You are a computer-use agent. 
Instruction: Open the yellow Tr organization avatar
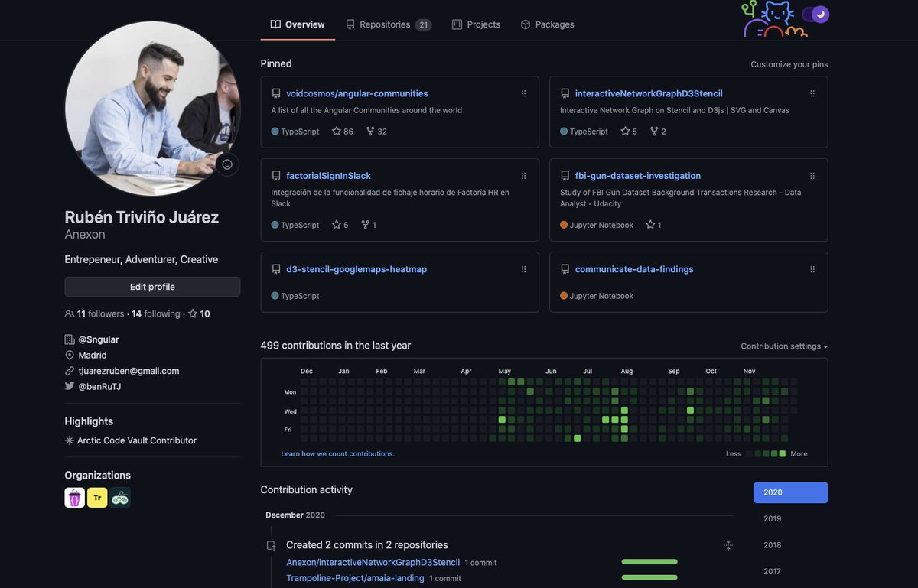click(x=96, y=497)
